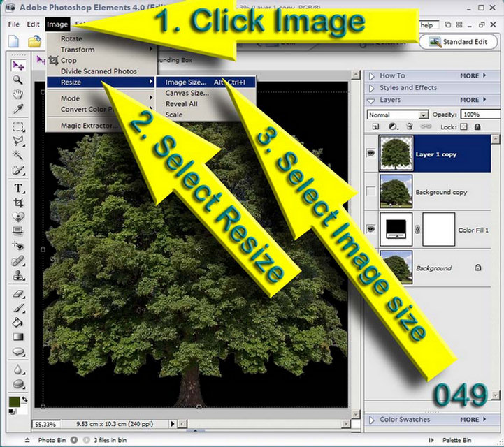Click the Photo Bin label
Viewport: 504px width, 447px height.
(x=52, y=440)
